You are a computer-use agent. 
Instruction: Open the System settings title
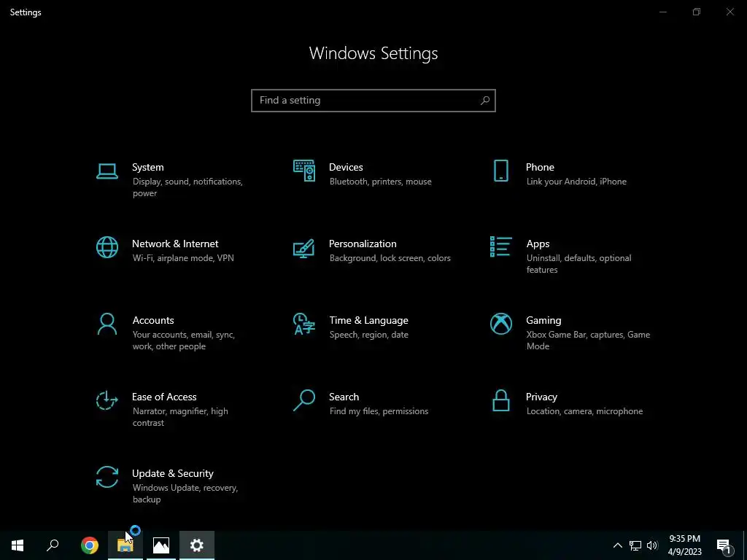147,167
